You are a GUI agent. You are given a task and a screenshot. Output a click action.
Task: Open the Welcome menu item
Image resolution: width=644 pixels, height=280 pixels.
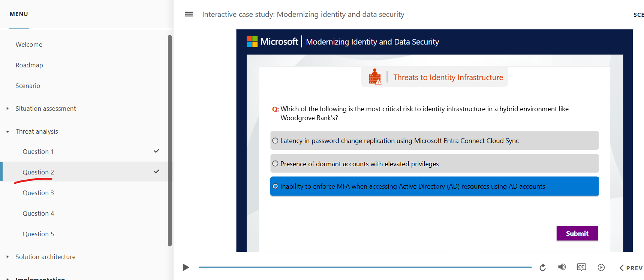point(29,45)
